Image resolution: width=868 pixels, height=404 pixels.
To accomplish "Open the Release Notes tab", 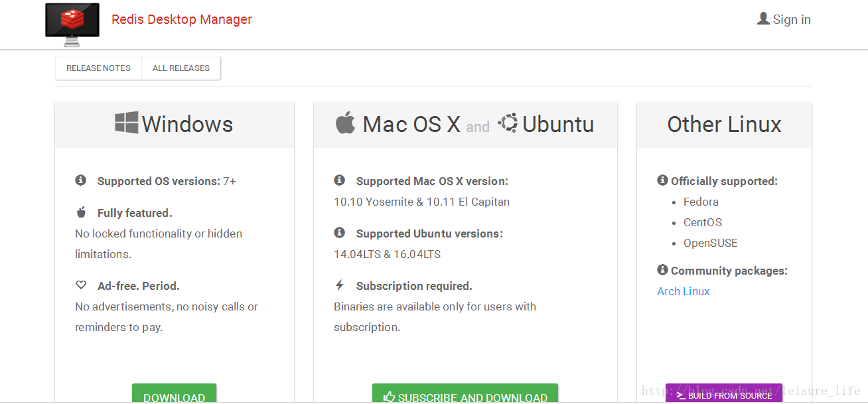I will (x=98, y=68).
